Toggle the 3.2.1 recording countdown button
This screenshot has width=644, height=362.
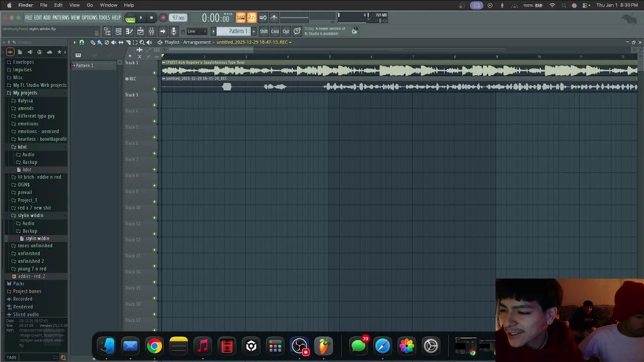click(252, 18)
